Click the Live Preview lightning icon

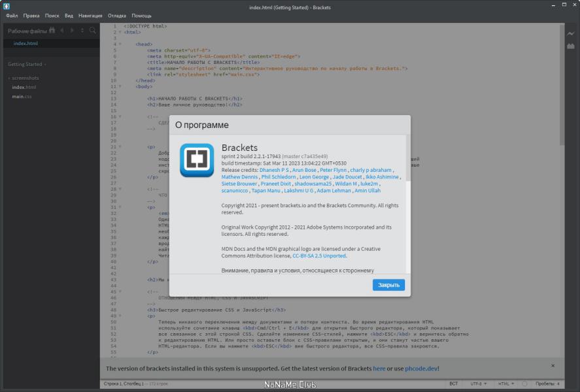click(571, 34)
